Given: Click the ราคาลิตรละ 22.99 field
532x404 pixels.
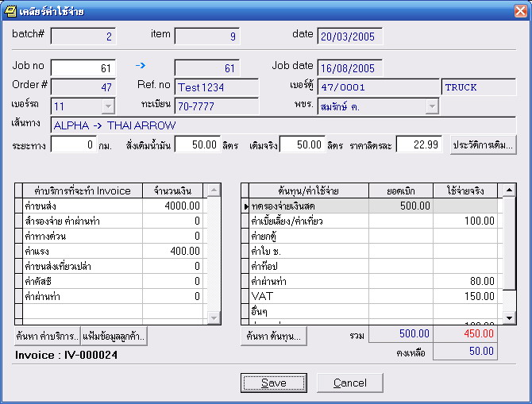Looking at the screenshot, I should [x=419, y=144].
